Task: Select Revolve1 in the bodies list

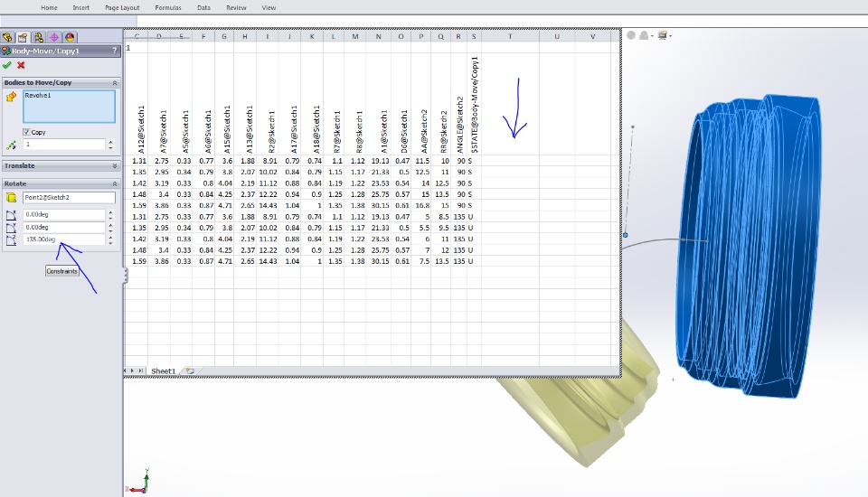Action: pos(38,96)
